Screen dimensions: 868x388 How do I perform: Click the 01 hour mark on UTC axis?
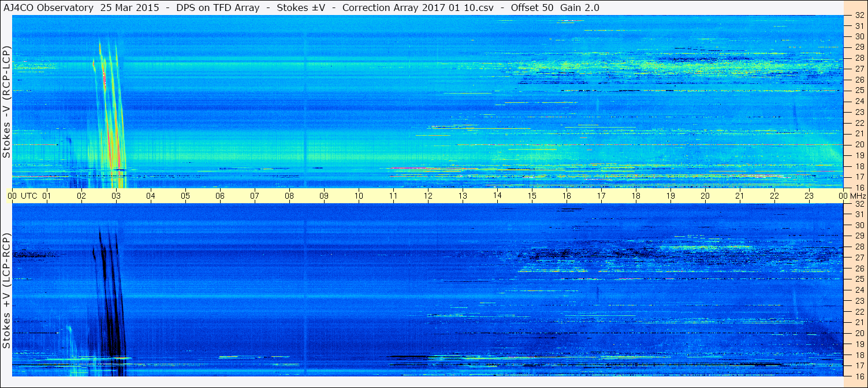47,196
